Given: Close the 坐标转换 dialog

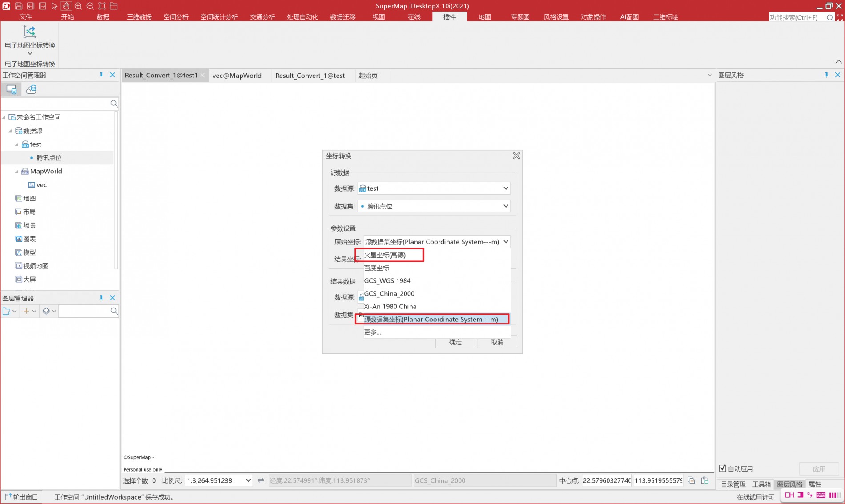Looking at the screenshot, I should (x=516, y=156).
